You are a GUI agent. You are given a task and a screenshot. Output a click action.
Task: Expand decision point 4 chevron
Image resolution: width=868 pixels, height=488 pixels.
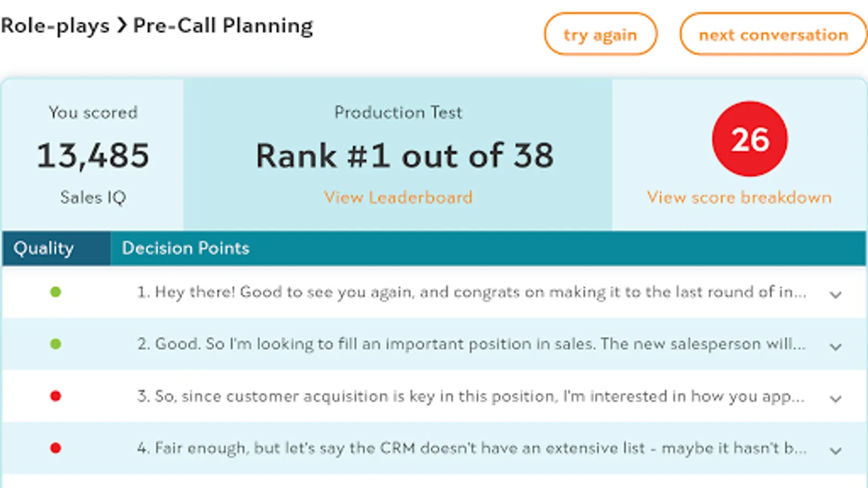pyautogui.click(x=835, y=451)
